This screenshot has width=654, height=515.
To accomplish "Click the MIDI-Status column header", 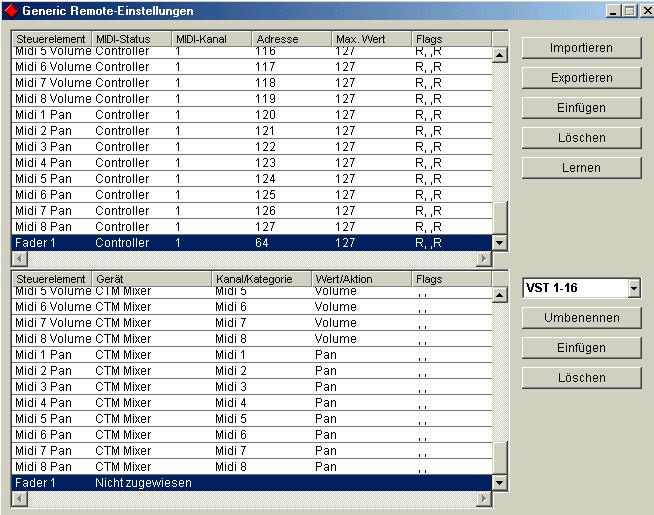I will [x=131, y=39].
